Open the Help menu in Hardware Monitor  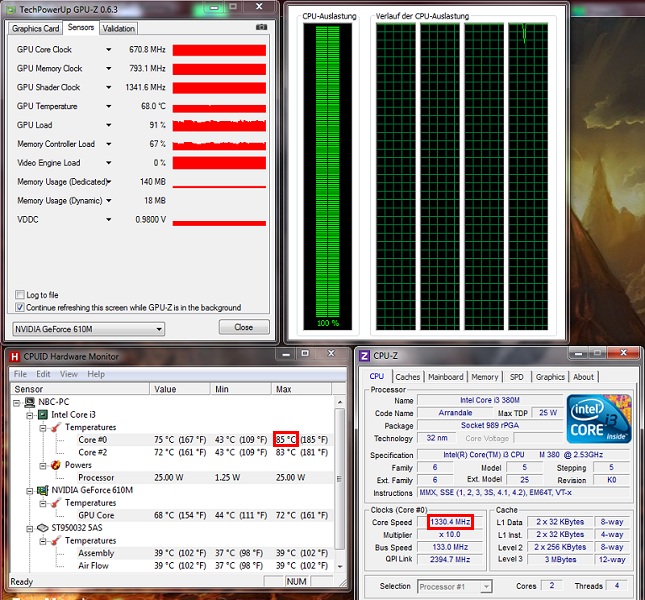pos(96,374)
